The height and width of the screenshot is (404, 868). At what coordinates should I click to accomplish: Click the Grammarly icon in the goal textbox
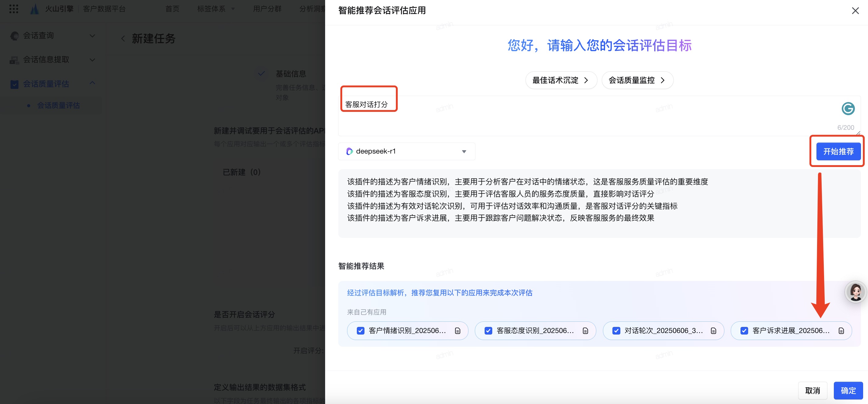point(848,109)
